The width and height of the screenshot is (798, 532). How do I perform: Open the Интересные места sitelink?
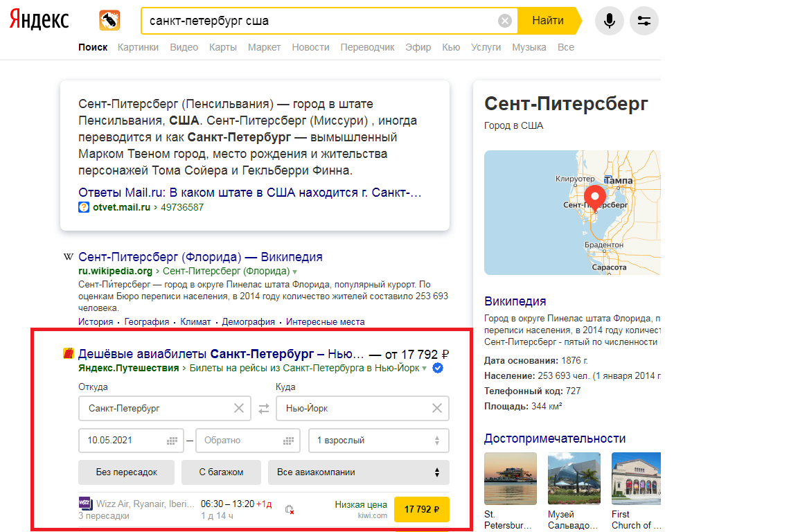325,321
